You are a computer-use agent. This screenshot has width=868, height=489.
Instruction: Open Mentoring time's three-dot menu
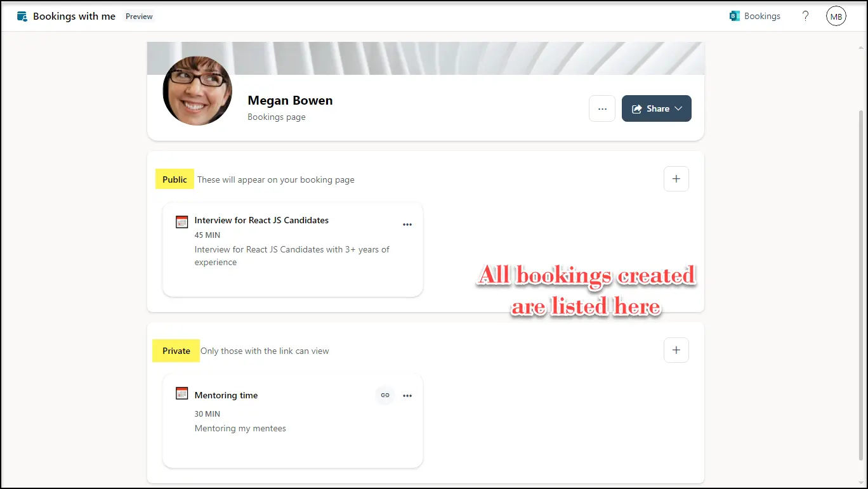[407, 396]
